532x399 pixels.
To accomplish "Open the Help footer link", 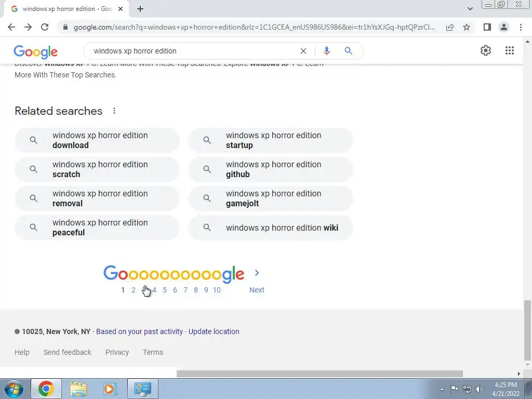I will point(22,352).
